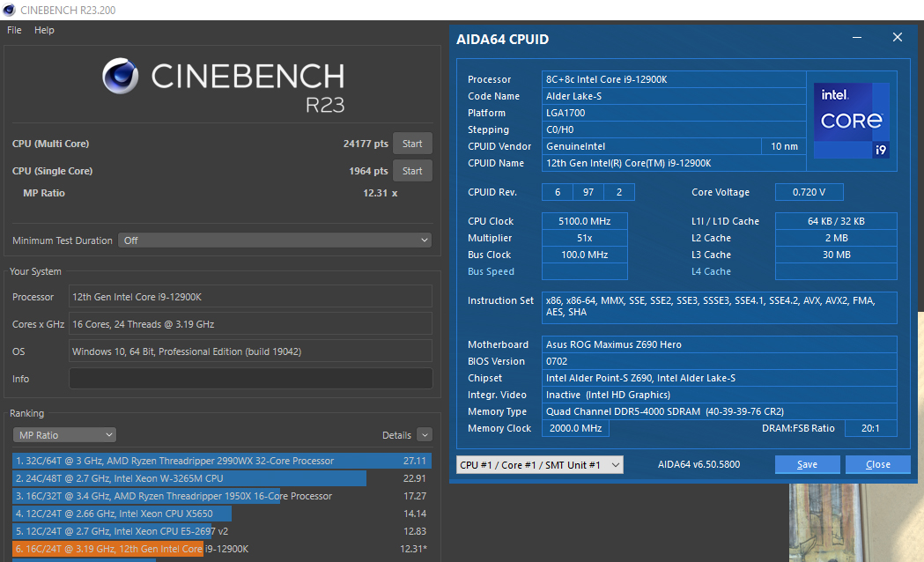Click the DRAM:FSB Ratio value 20:1
Screen dimensions: 924x562
tap(870, 428)
